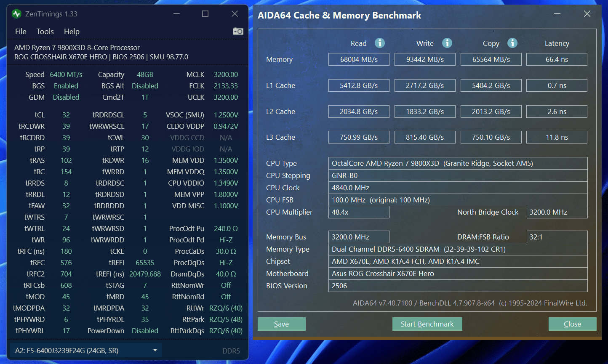Click the Start Benchmark button
Screen dimensions: 608x364
click(427, 324)
